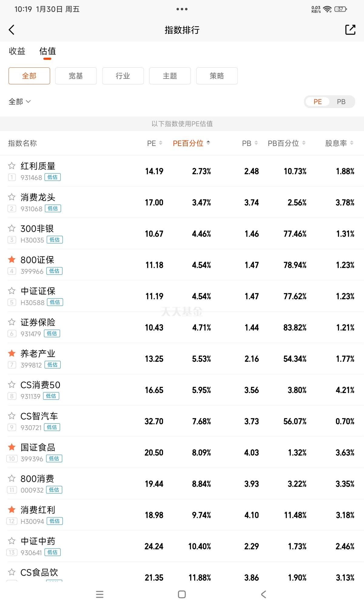
Task: Unfavorite the 800证保 index star
Action: tap(12, 259)
